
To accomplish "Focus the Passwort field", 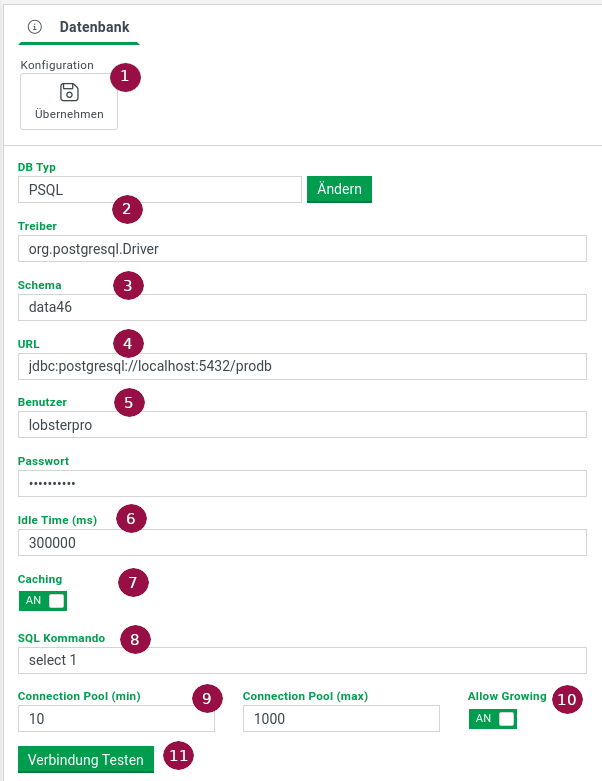I will [301, 484].
